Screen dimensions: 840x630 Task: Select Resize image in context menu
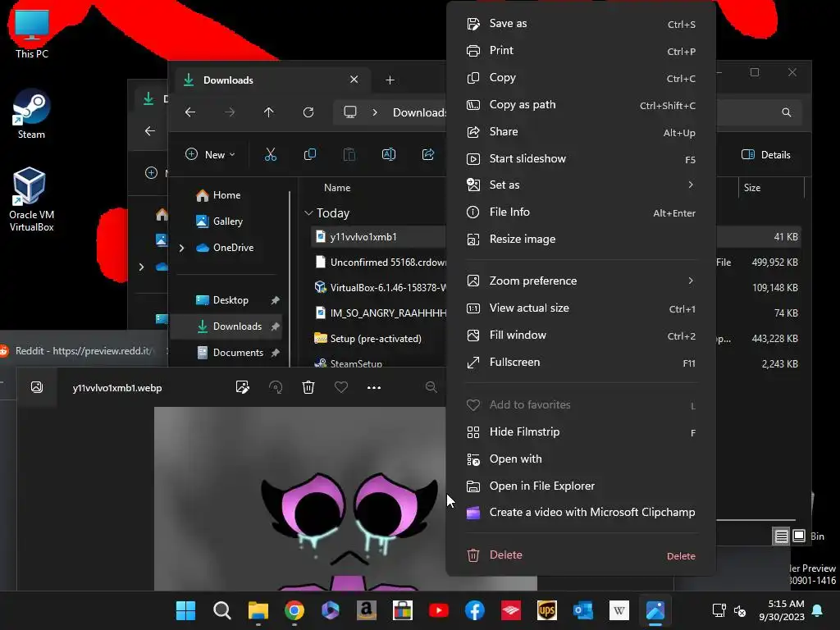[x=582, y=240]
